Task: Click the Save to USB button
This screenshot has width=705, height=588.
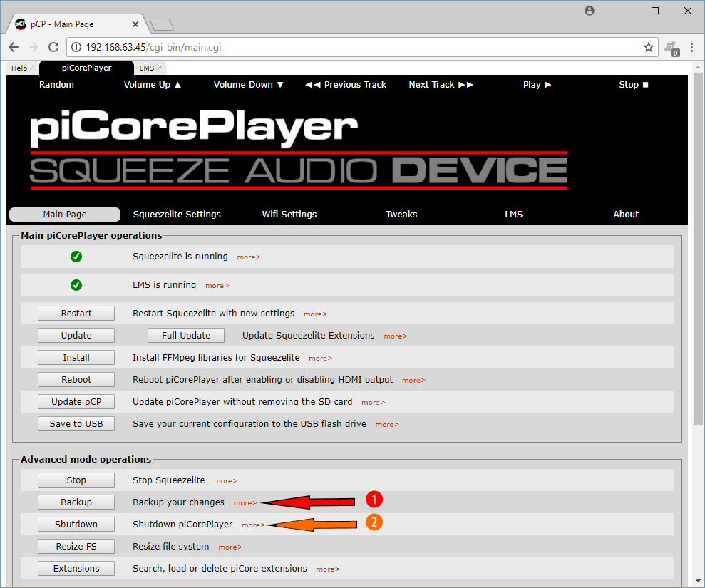Action: (76, 423)
